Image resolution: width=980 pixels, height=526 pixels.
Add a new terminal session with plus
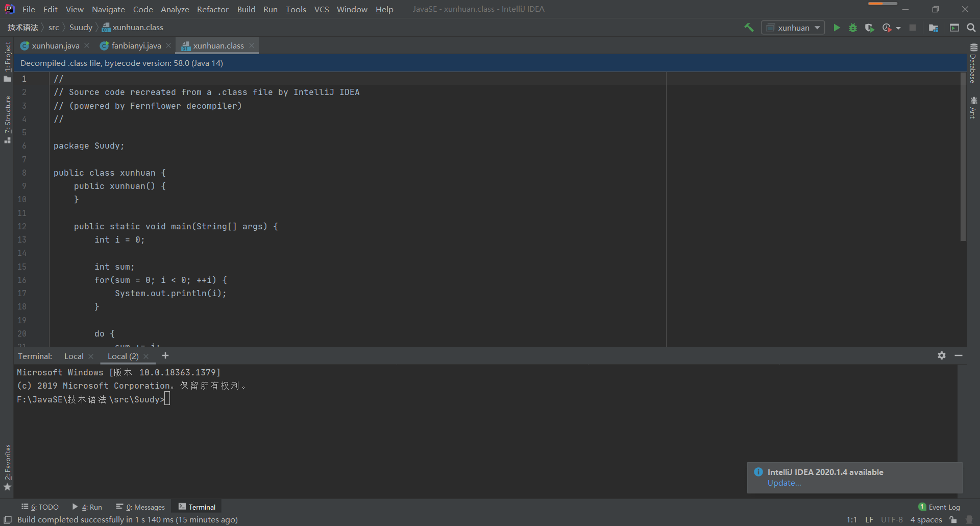click(x=165, y=356)
